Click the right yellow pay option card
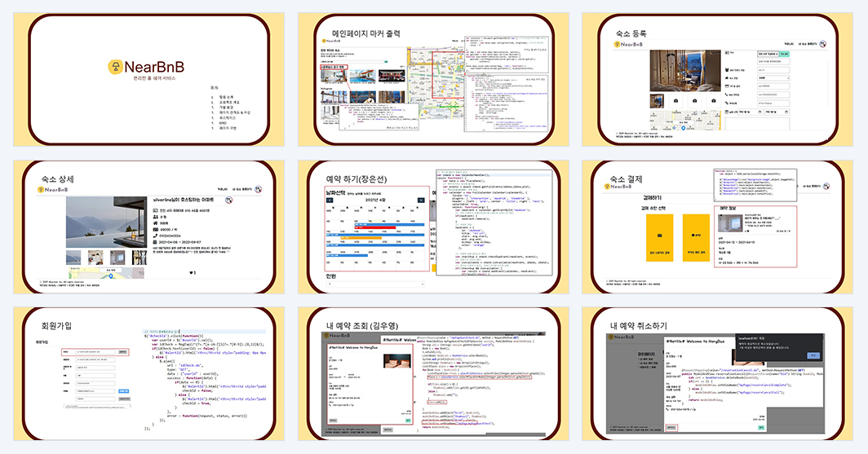The width and height of the screenshot is (868, 454). (x=696, y=238)
